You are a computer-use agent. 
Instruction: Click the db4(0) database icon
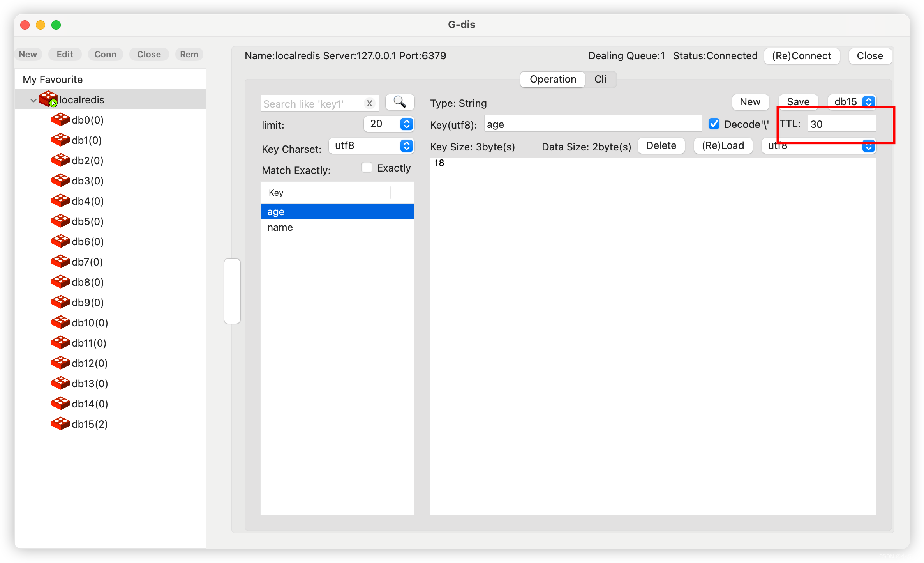pyautogui.click(x=60, y=200)
